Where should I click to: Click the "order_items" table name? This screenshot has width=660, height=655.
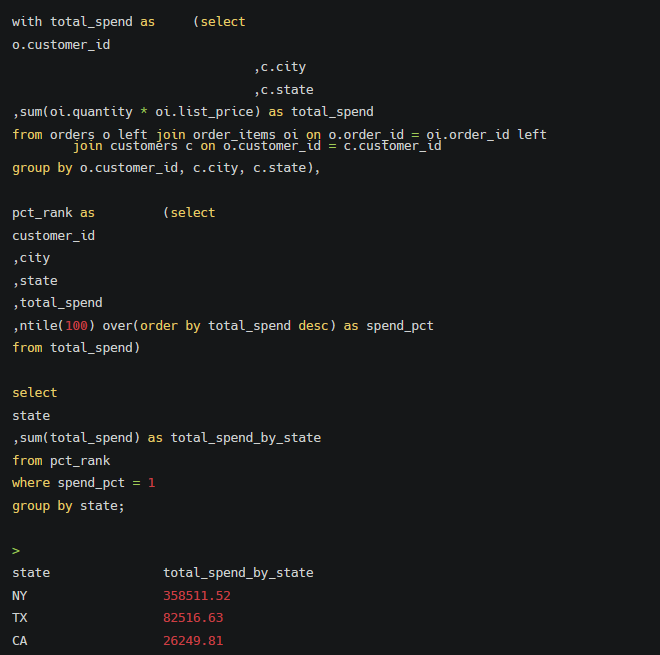click(x=234, y=135)
